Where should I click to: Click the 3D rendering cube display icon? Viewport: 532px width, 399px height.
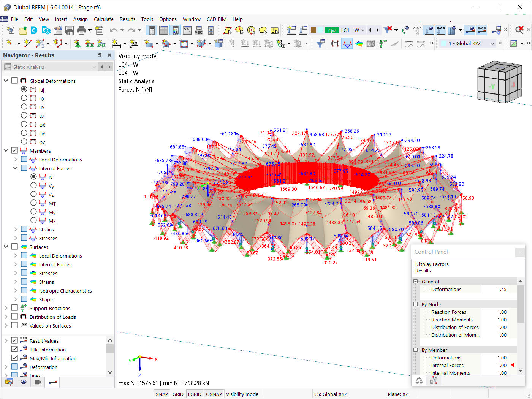pyautogui.click(x=370, y=43)
